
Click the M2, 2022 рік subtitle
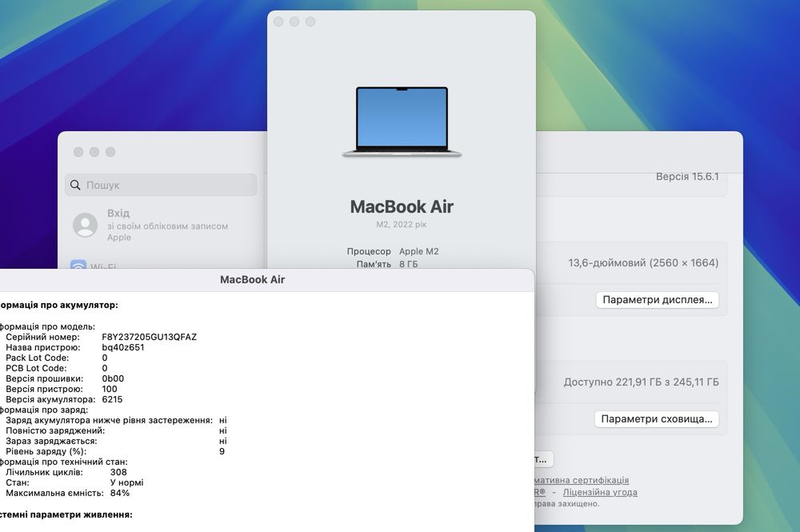coord(402,225)
